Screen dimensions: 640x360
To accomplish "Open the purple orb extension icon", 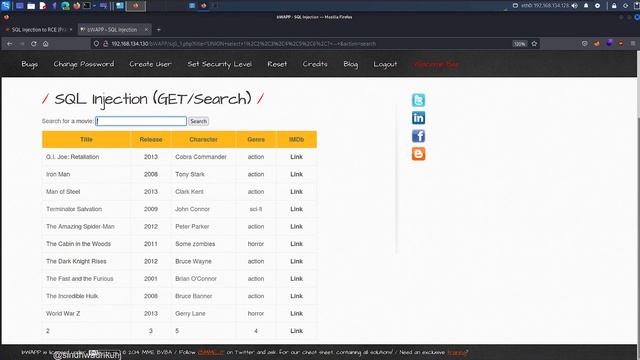I will [609, 43].
